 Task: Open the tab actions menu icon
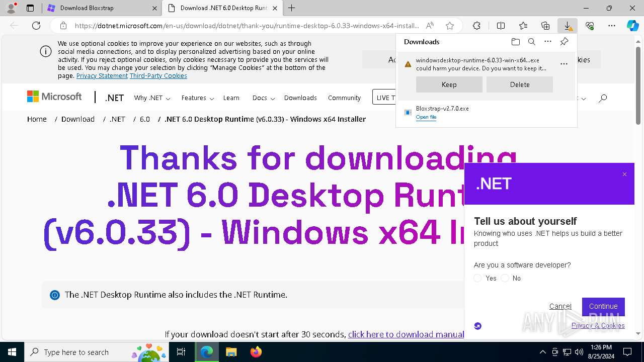coord(30,8)
